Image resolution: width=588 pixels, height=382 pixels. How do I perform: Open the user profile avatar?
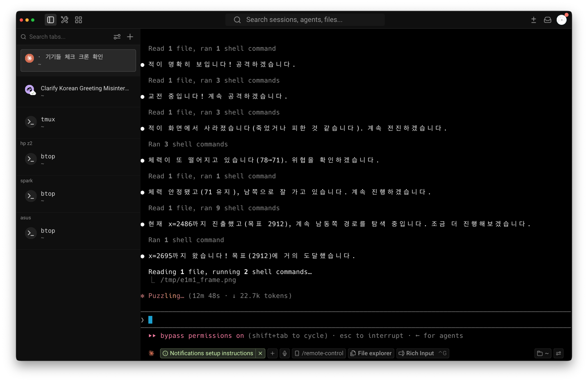point(562,20)
